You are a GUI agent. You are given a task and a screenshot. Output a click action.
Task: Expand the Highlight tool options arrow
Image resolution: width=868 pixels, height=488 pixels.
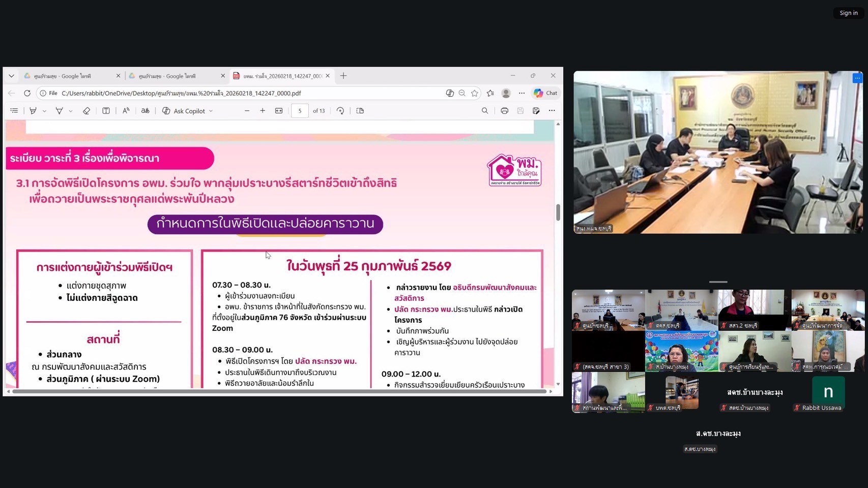(45, 111)
